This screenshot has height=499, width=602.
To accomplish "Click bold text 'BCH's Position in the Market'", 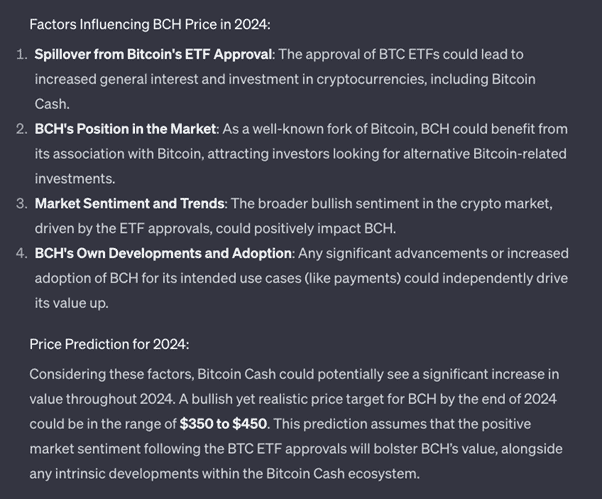I will point(125,129).
